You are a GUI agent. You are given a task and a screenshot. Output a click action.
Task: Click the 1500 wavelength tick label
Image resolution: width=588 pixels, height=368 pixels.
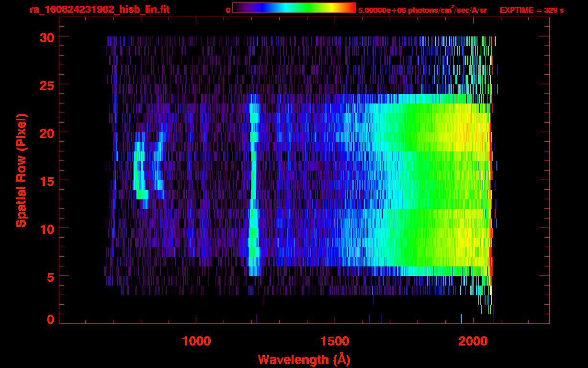point(334,341)
